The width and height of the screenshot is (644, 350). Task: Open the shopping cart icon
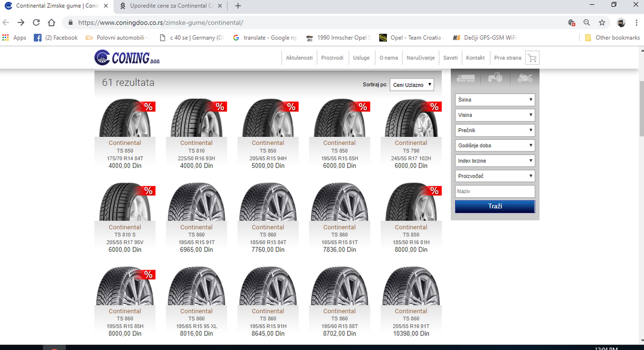click(x=532, y=58)
